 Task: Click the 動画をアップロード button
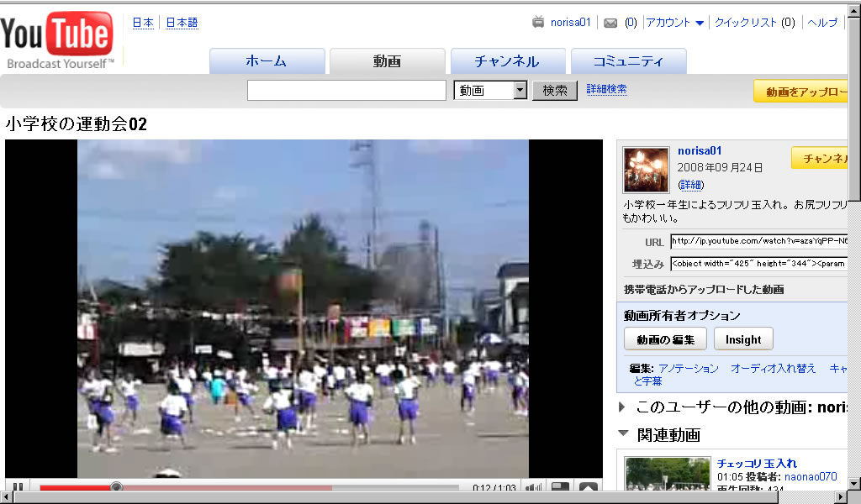(800, 91)
